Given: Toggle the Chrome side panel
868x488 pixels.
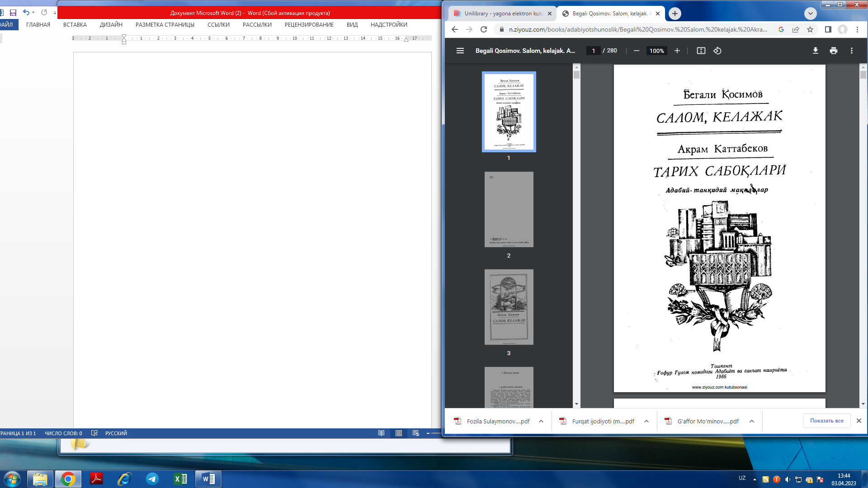Looking at the screenshot, I should click(x=828, y=29).
